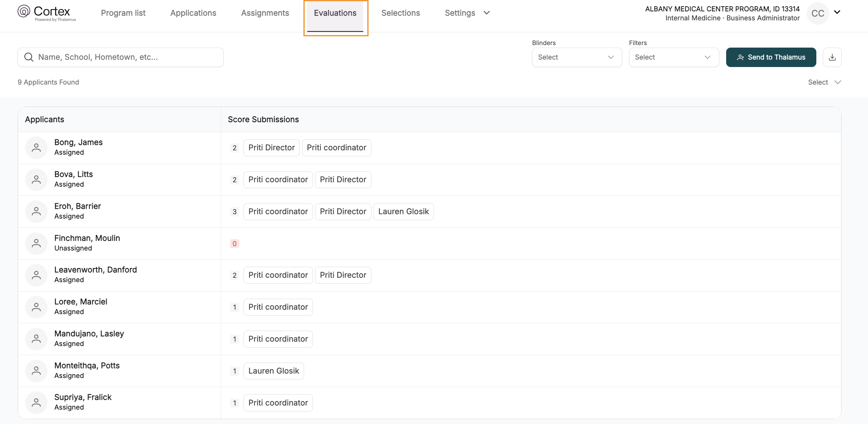The height and width of the screenshot is (424, 868).
Task: Click applicant name Finchman, Moulin
Action: [x=87, y=238]
